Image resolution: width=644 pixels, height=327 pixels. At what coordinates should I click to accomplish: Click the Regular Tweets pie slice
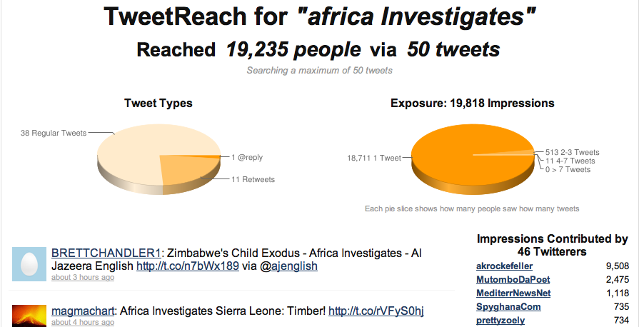pos(131,152)
